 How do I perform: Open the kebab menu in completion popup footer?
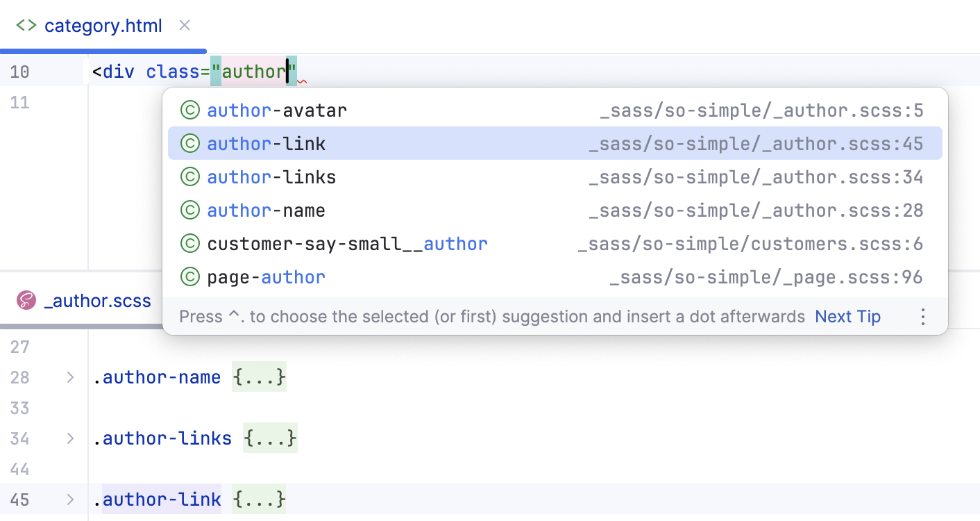tap(923, 317)
